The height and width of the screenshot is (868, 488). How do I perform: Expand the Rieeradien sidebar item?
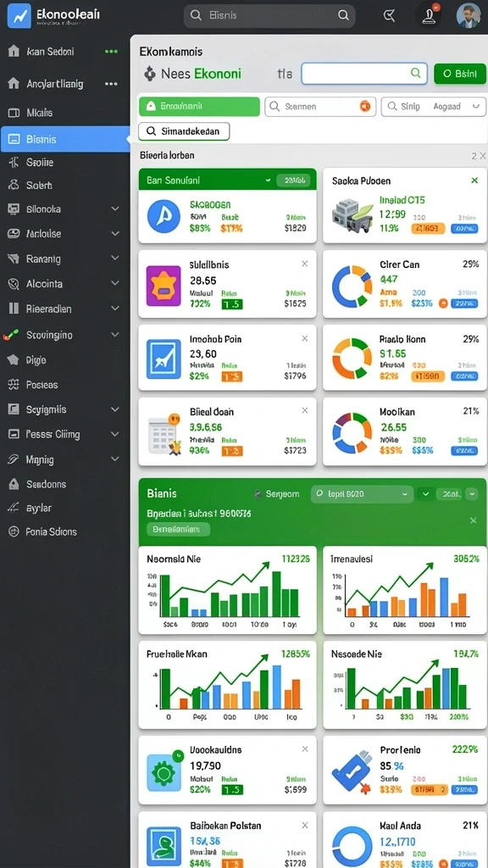115,309
